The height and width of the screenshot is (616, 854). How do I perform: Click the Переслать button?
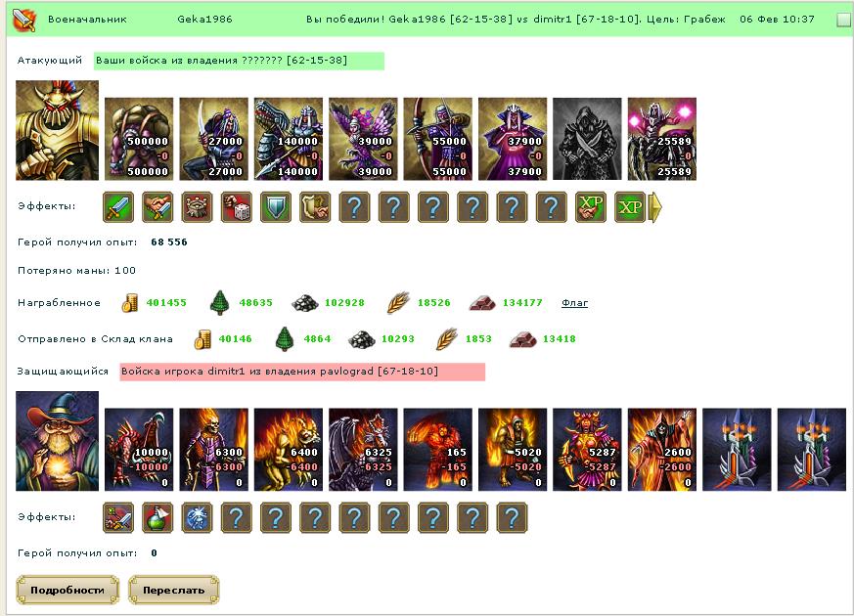(174, 591)
